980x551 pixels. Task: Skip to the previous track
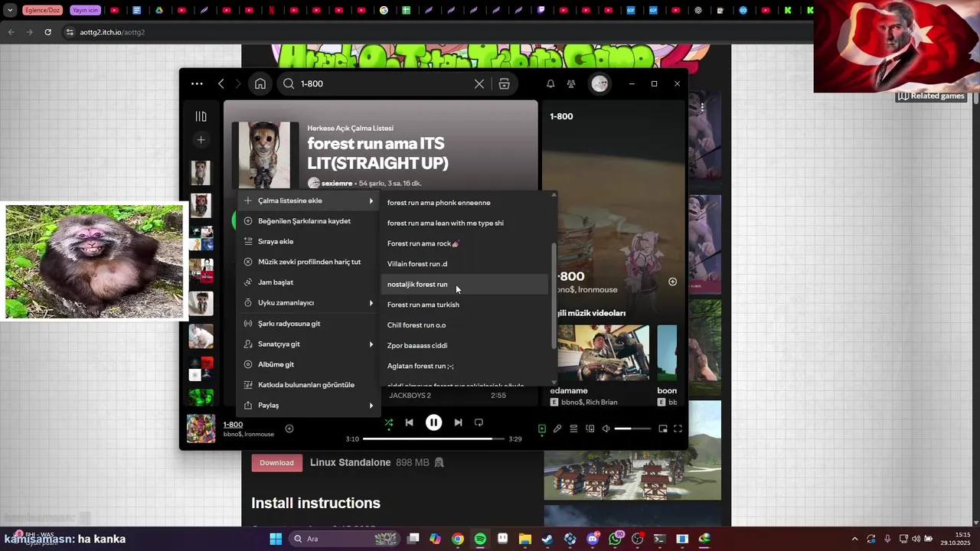410,422
